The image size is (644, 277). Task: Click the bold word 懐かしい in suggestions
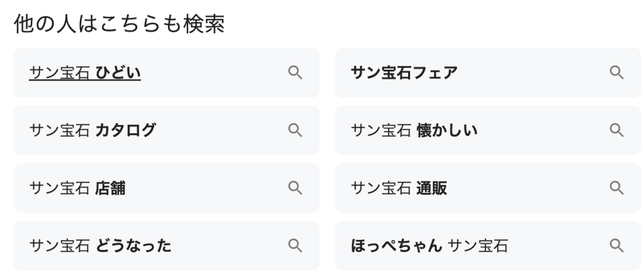coord(447,131)
